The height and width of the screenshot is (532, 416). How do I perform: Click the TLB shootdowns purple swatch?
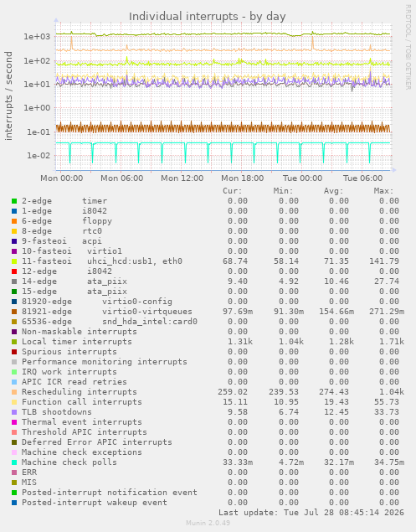point(14,412)
